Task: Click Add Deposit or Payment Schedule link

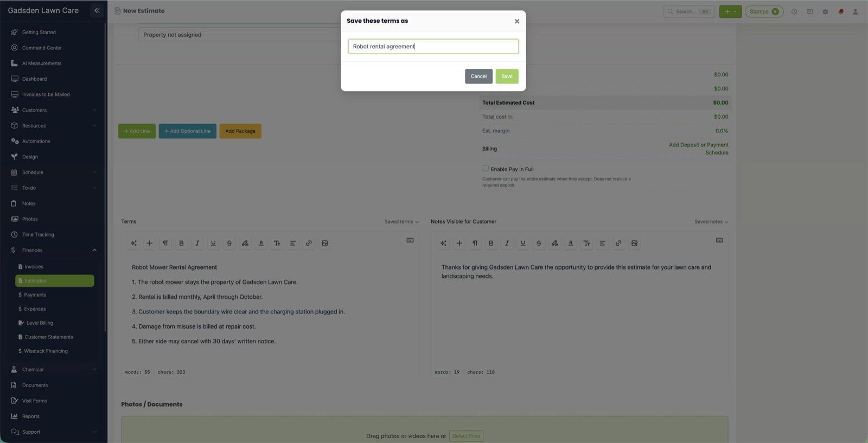Action: (698, 149)
